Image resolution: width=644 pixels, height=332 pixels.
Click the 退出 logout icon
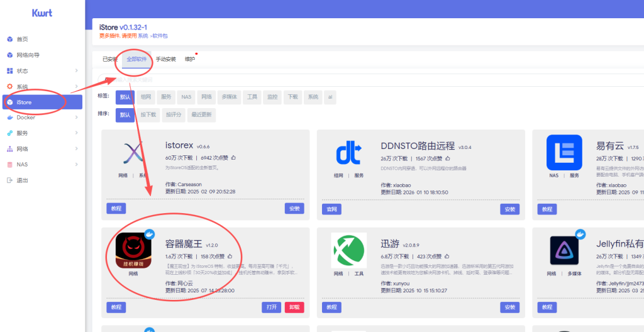pyautogui.click(x=10, y=180)
